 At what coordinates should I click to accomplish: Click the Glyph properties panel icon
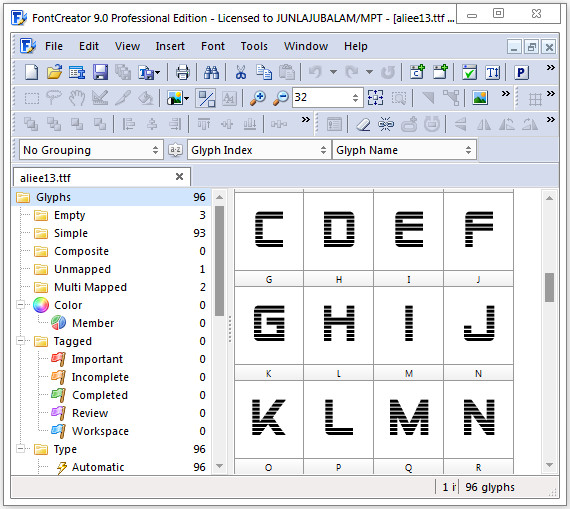tap(334, 124)
